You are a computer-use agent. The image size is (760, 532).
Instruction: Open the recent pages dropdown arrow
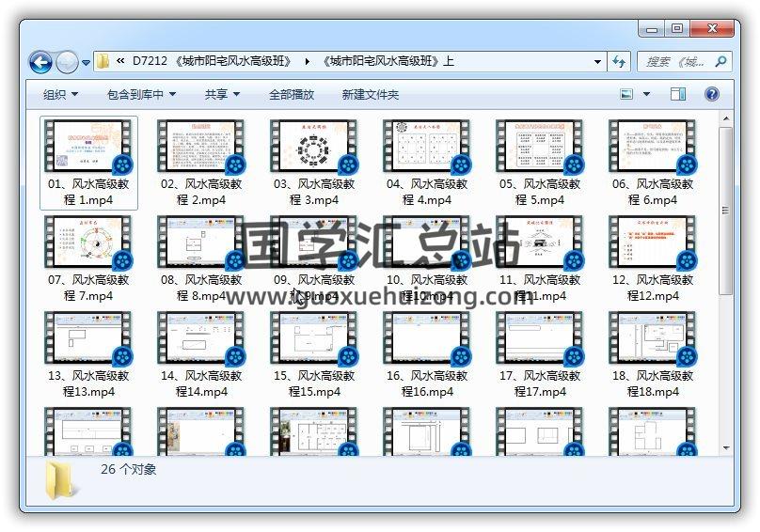[86, 63]
